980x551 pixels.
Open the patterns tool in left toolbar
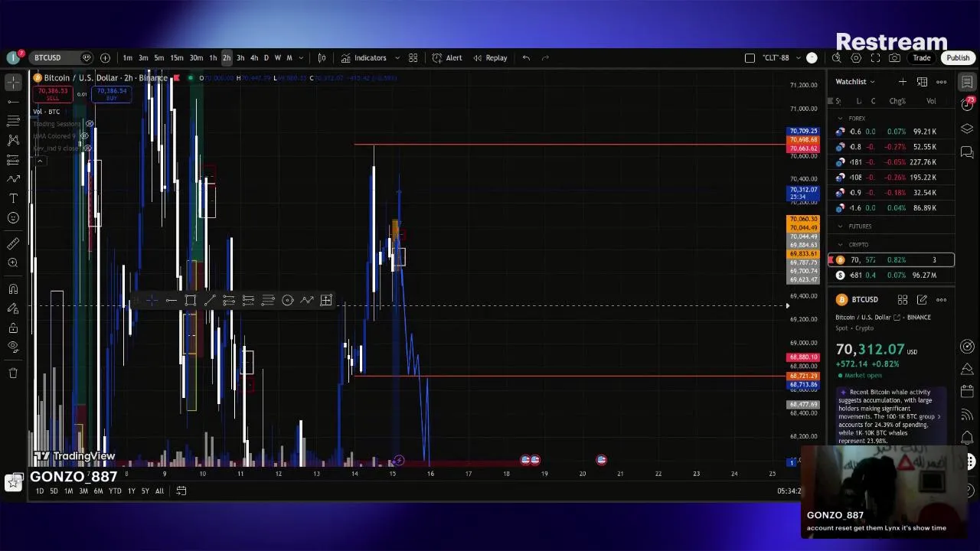[x=13, y=140]
